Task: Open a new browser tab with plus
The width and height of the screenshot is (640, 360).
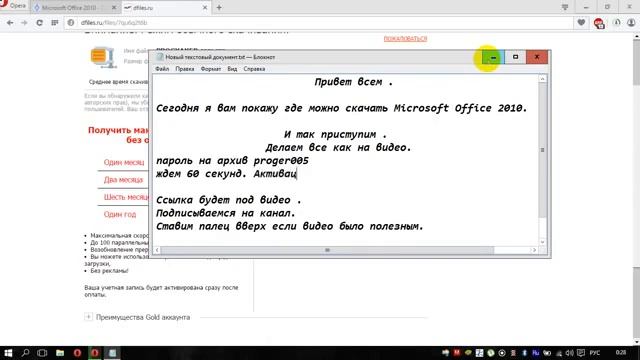Action: pyautogui.click(x=219, y=7)
